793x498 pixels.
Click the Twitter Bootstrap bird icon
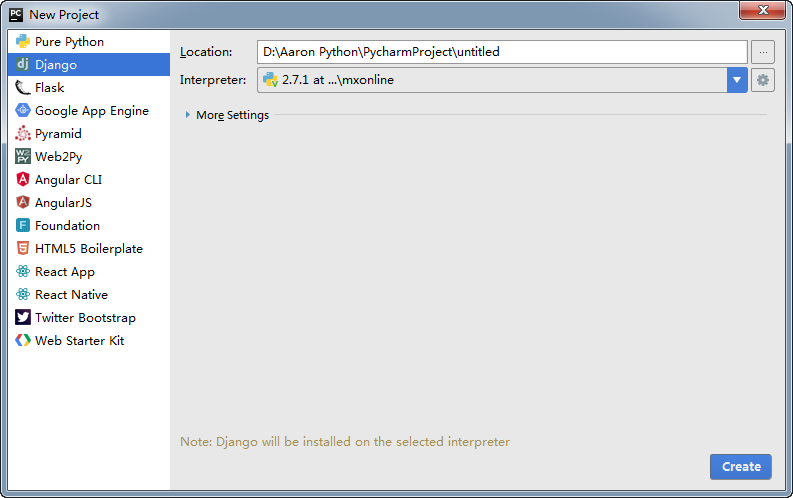tap(23, 318)
